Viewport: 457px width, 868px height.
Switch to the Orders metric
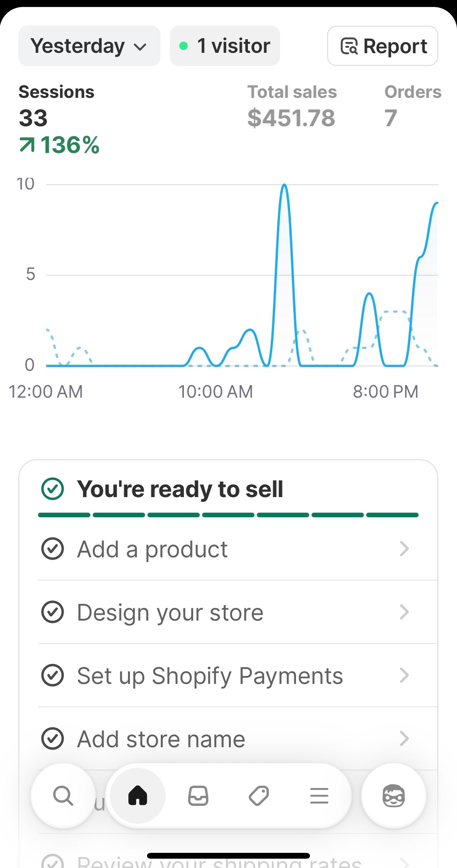(x=412, y=106)
